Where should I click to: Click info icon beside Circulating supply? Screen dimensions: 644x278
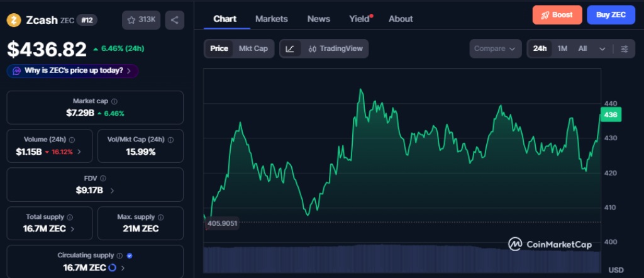[x=119, y=255]
